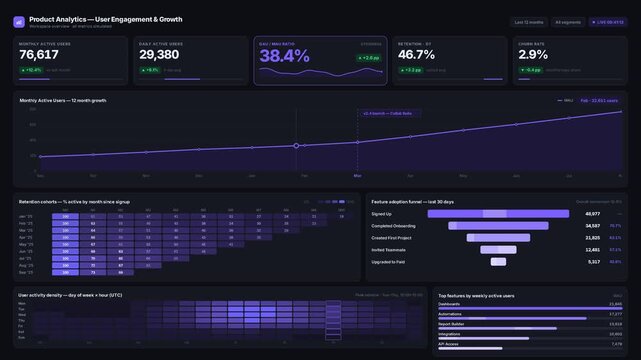Click the Integrations feature row label

point(449,334)
